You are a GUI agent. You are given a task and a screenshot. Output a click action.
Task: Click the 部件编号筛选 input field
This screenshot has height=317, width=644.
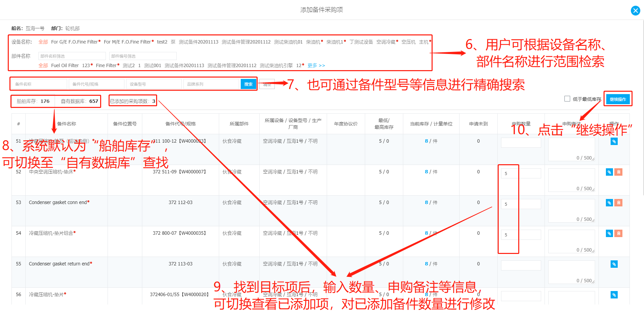pos(143,56)
